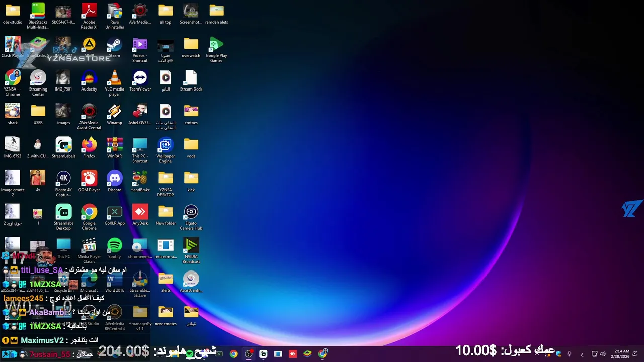Open the 'ramdan alets' folder
Screen dimensions: 644x362
[x=216, y=14]
